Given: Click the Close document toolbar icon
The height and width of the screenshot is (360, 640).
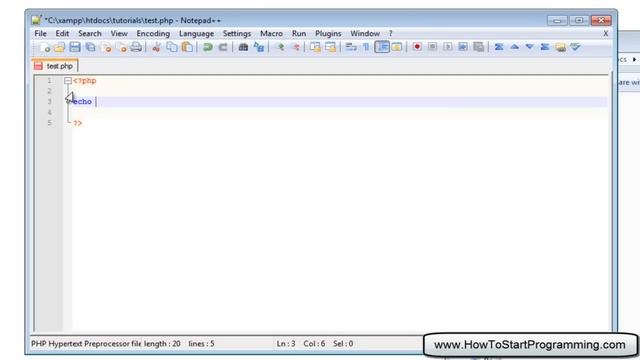Looking at the screenshot, I should tap(107, 47).
